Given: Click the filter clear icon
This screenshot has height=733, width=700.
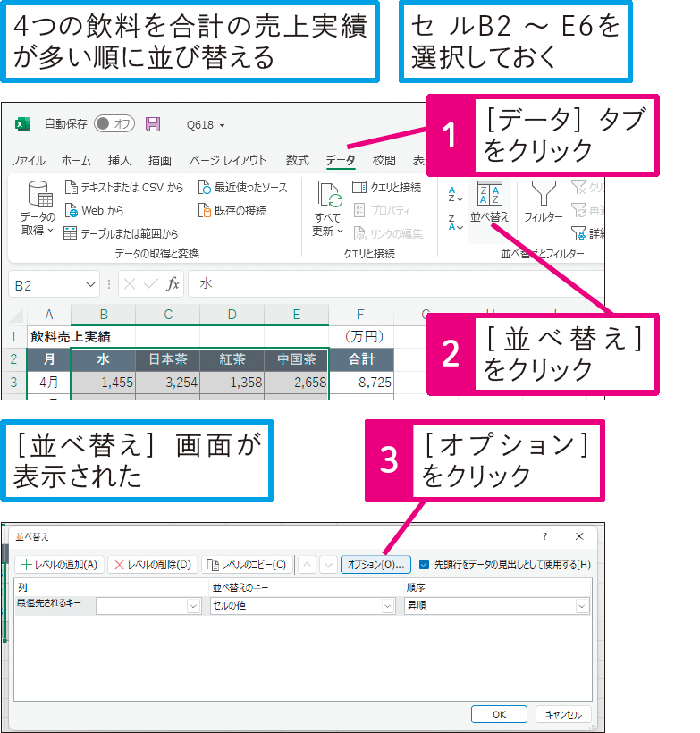Looking at the screenshot, I should (578, 188).
